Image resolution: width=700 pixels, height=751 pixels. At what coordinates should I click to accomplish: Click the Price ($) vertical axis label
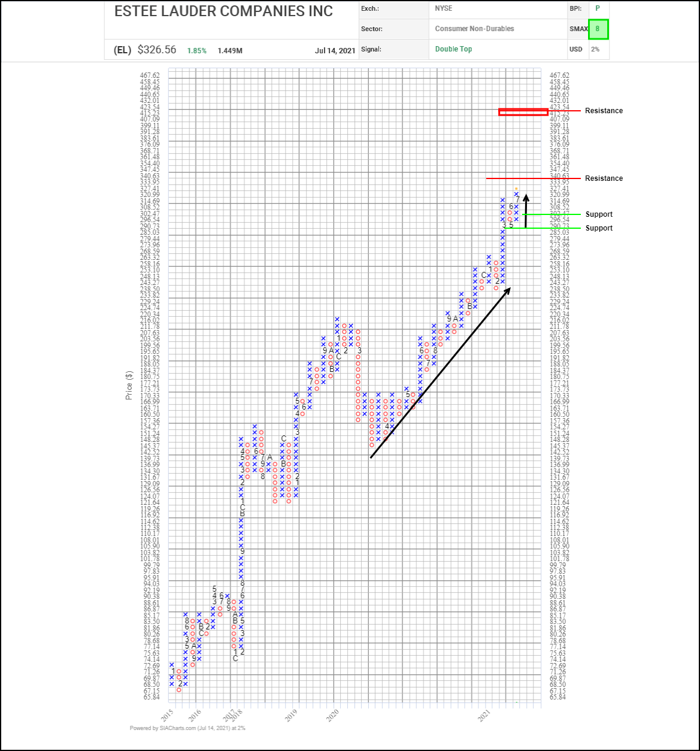coord(129,385)
